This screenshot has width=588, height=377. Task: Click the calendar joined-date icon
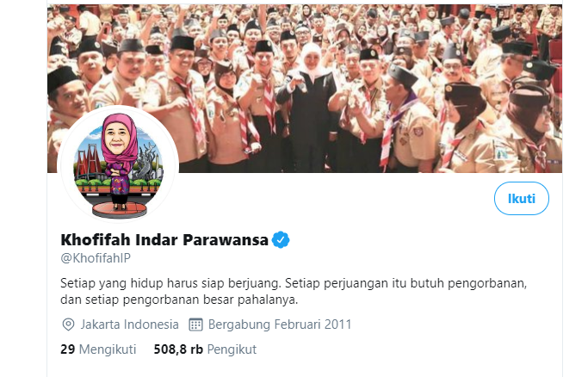point(195,324)
